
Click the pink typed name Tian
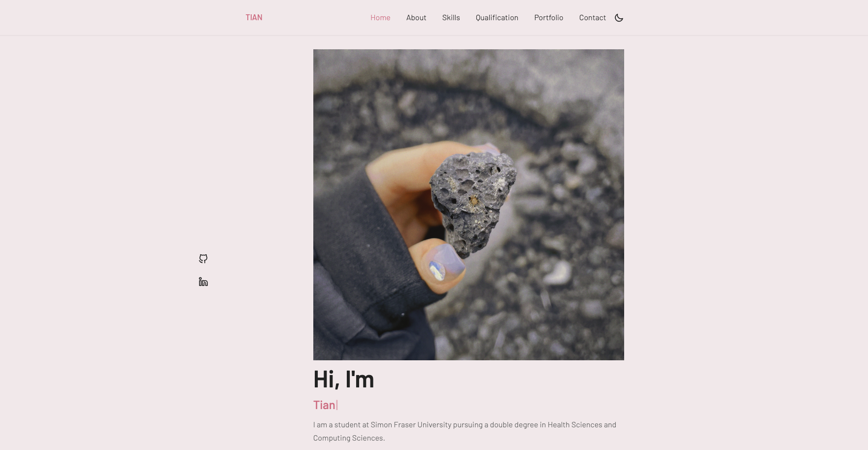(x=324, y=405)
